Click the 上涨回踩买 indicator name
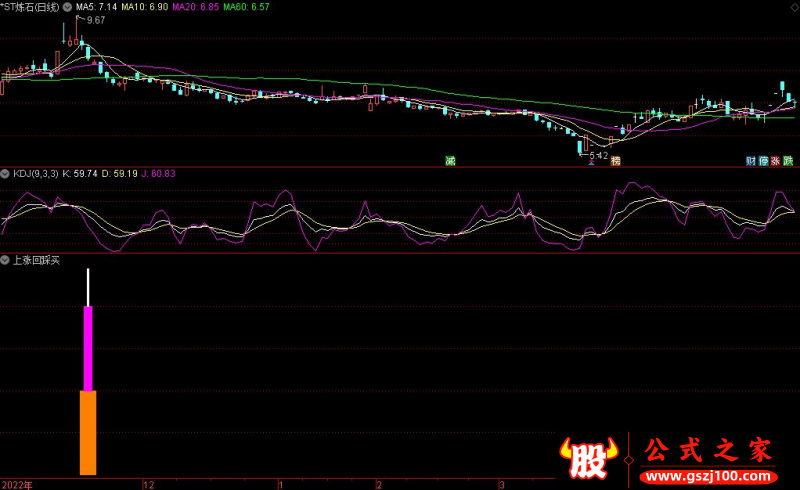The height and width of the screenshot is (490, 800). 36,260
